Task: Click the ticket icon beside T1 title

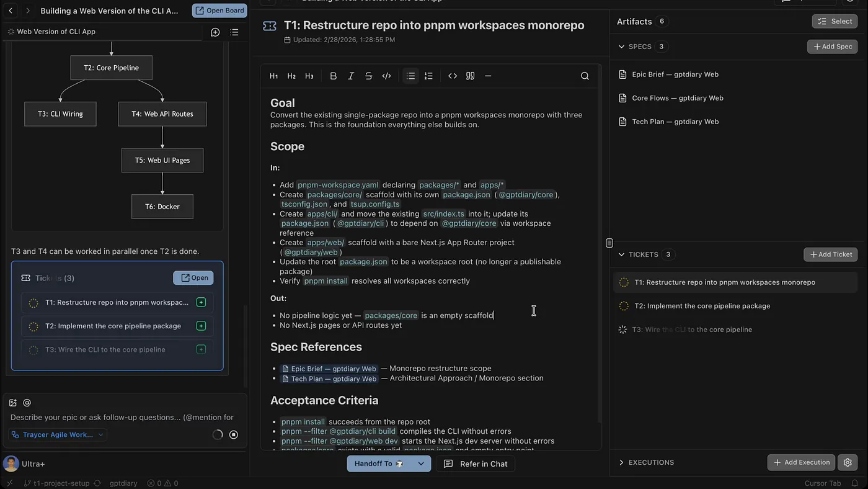Action: point(270,26)
